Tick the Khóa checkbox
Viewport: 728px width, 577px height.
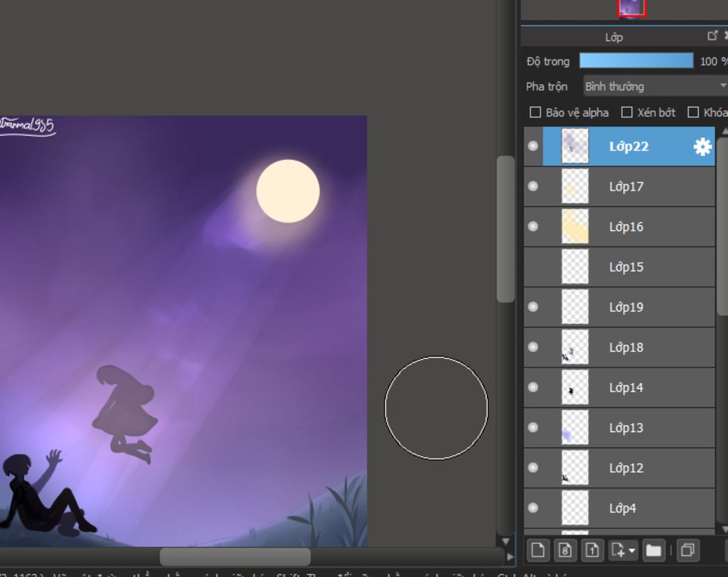(x=693, y=112)
